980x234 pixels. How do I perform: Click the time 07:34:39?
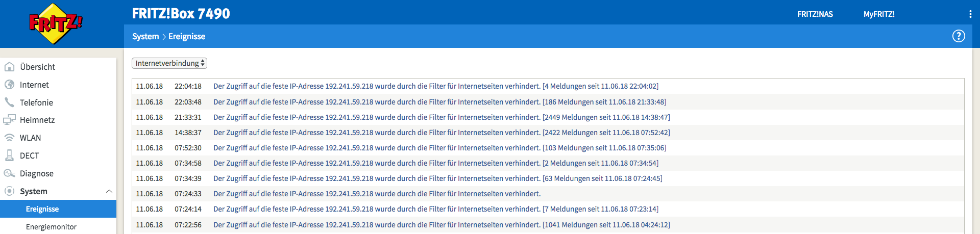coord(188,178)
